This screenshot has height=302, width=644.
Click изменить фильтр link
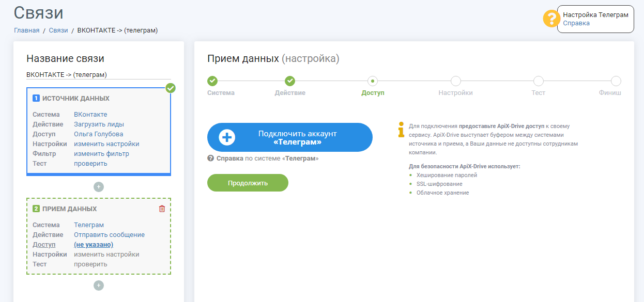point(101,154)
